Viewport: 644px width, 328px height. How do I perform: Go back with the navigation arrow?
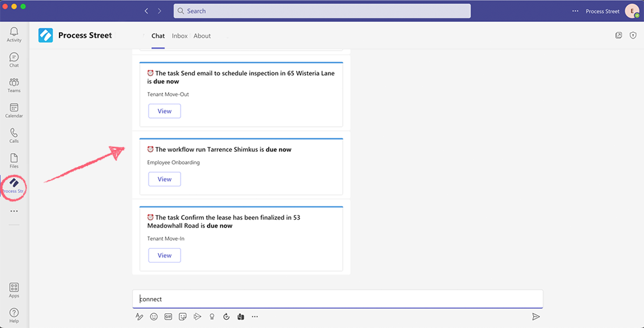146,11
